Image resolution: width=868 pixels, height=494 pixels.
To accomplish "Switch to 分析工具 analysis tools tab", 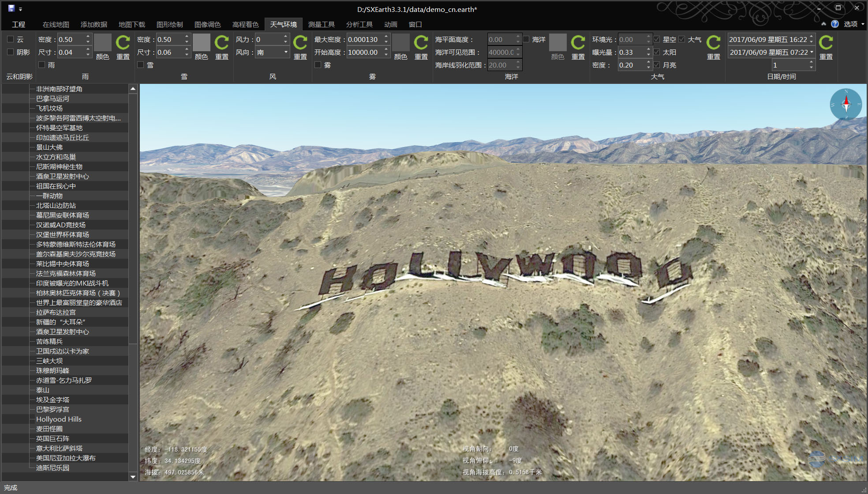I will point(359,24).
